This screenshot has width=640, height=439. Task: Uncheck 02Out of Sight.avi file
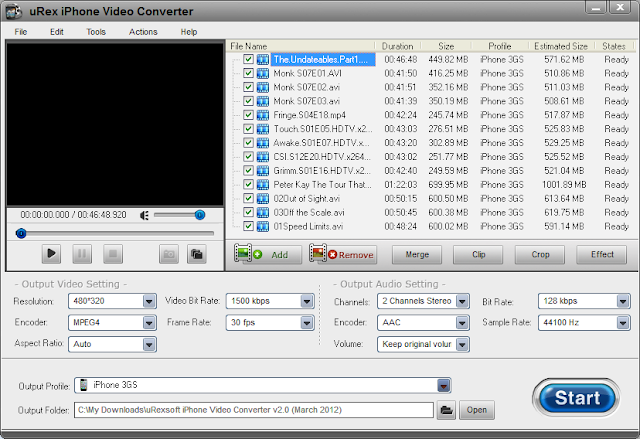click(248, 198)
